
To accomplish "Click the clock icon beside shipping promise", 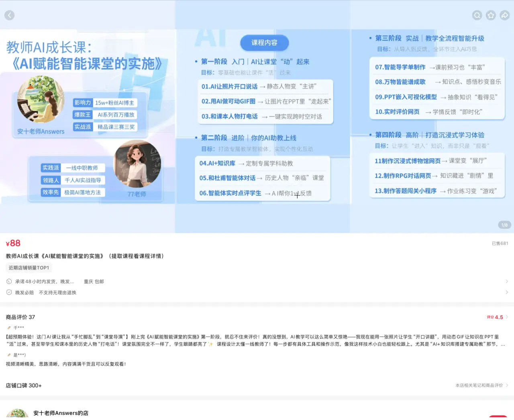I will coord(9,282).
